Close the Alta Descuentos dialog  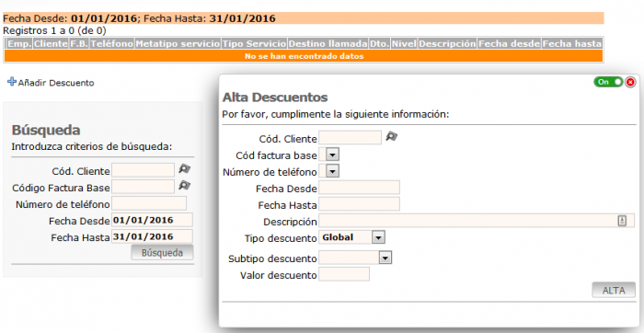coord(630,82)
